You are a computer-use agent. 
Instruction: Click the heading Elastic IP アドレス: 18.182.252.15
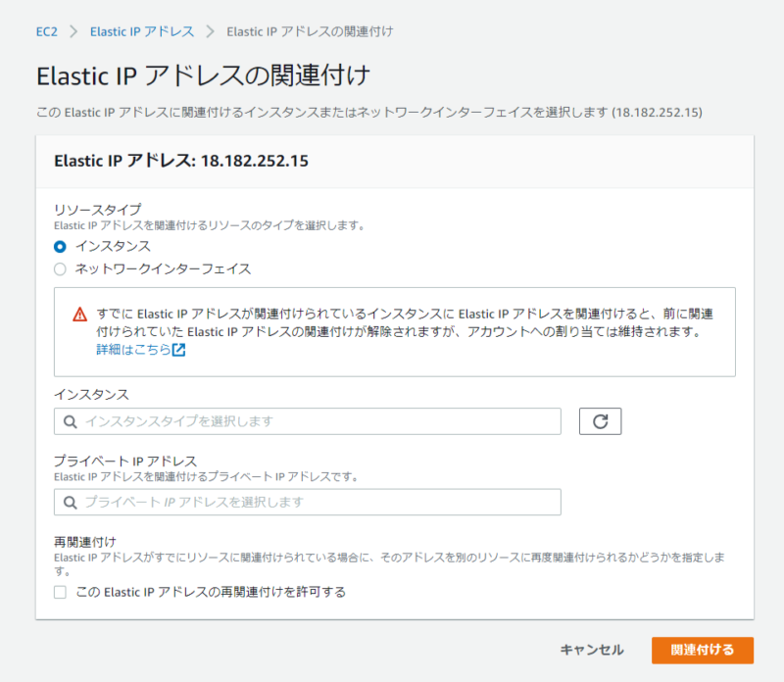point(181,161)
